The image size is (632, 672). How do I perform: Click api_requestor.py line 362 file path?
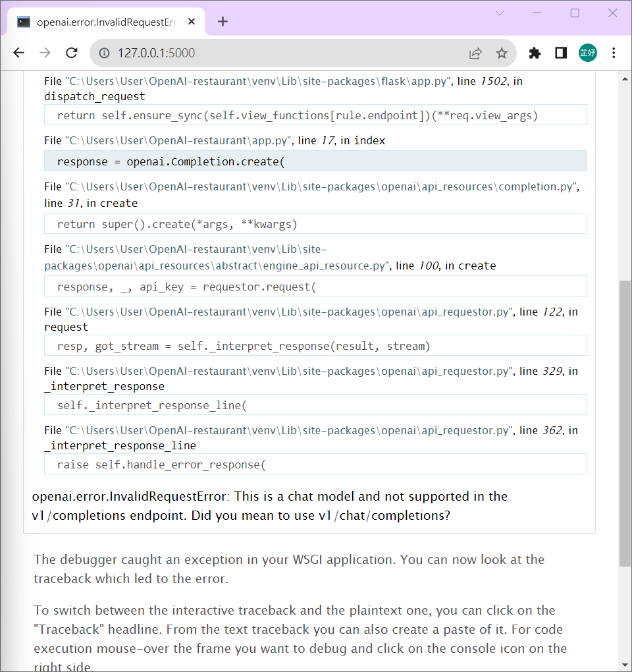[x=289, y=430]
